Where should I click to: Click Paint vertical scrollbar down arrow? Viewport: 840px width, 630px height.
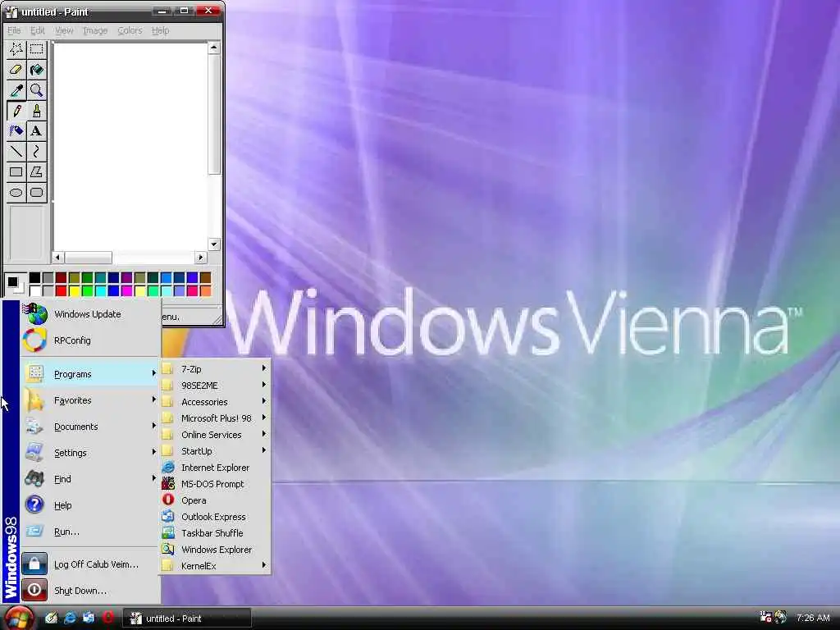click(214, 244)
